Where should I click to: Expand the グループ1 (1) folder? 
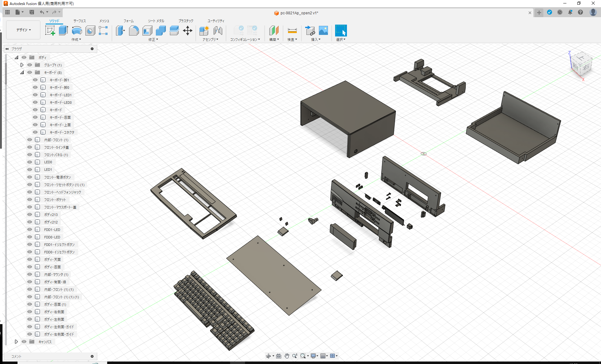tap(22, 65)
